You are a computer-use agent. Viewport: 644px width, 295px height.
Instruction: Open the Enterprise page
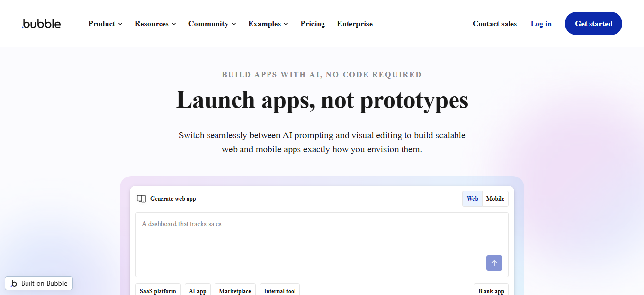coord(354,24)
